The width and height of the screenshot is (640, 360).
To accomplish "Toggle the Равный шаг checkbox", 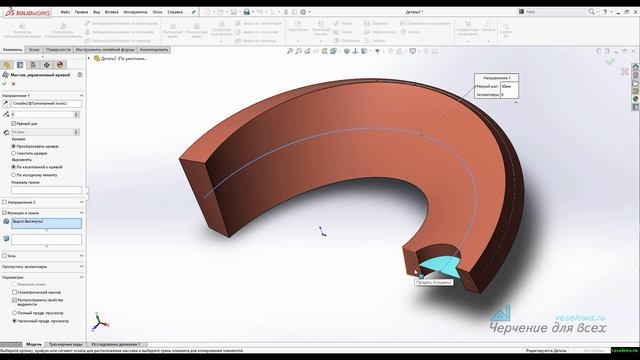I will (x=13, y=123).
